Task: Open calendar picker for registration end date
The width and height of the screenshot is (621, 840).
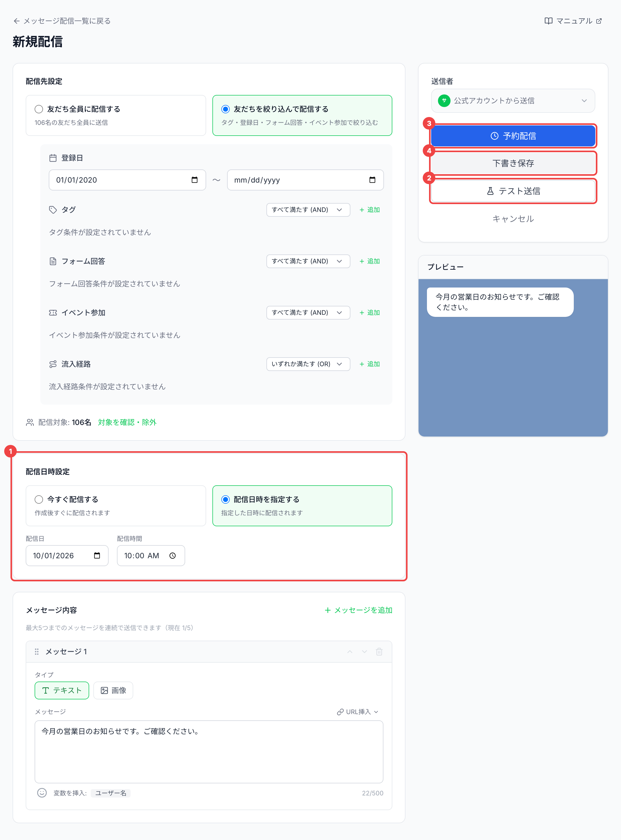Action: [x=372, y=180]
